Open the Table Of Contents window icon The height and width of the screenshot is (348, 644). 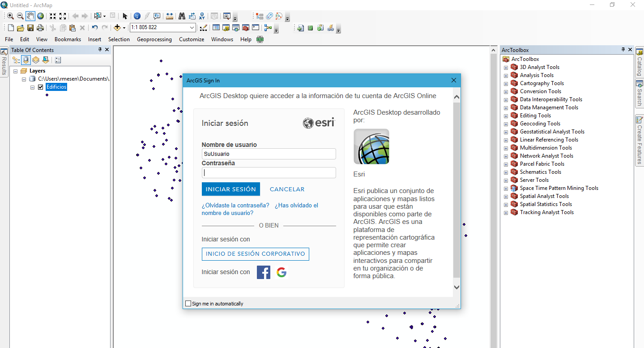(216, 28)
